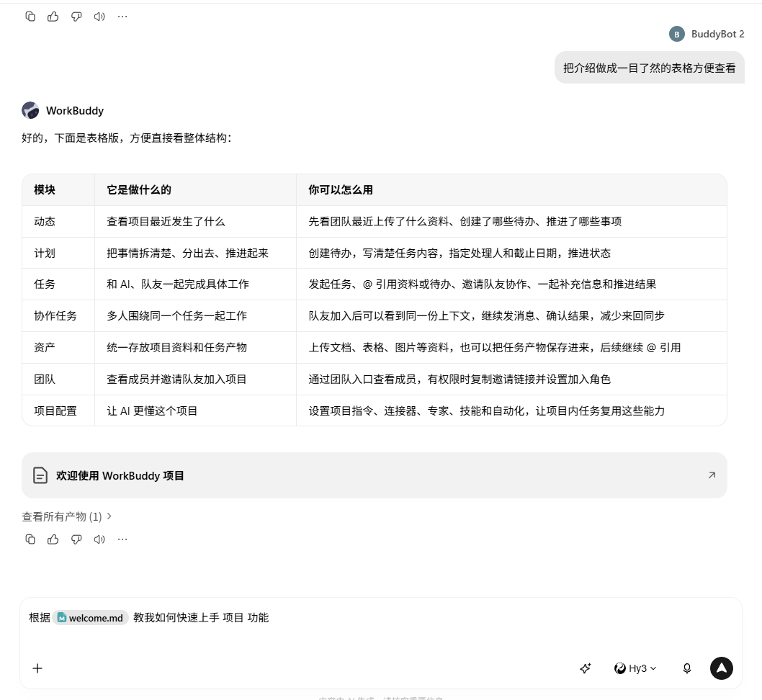Click the 创建待办，写清楚任务内容 usage cell
The height and width of the screenshot is (700, 762).
click(x=512, y=253)
